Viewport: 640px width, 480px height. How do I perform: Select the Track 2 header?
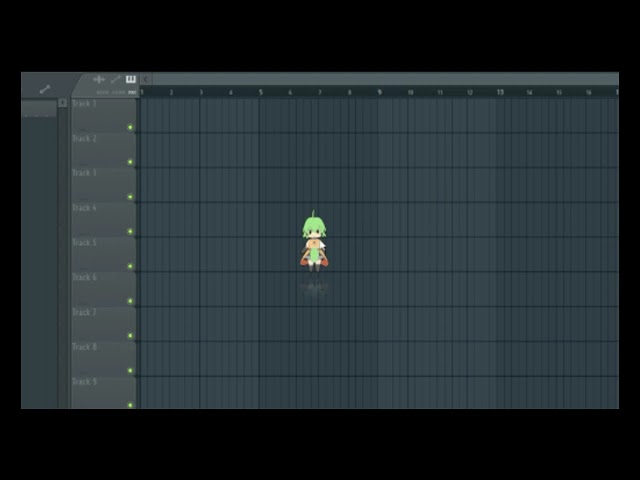tap(104, 150)
